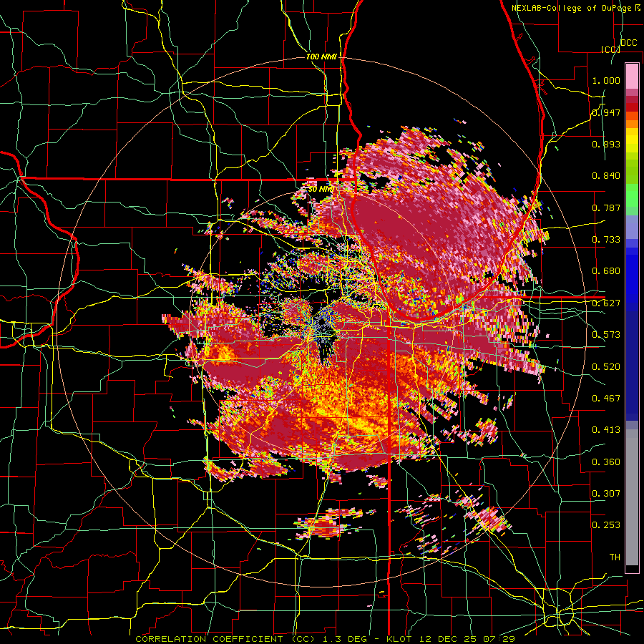Click the 1.000 scale value
The width and height of the screenshot is (644, 644).
click(606, 80)
